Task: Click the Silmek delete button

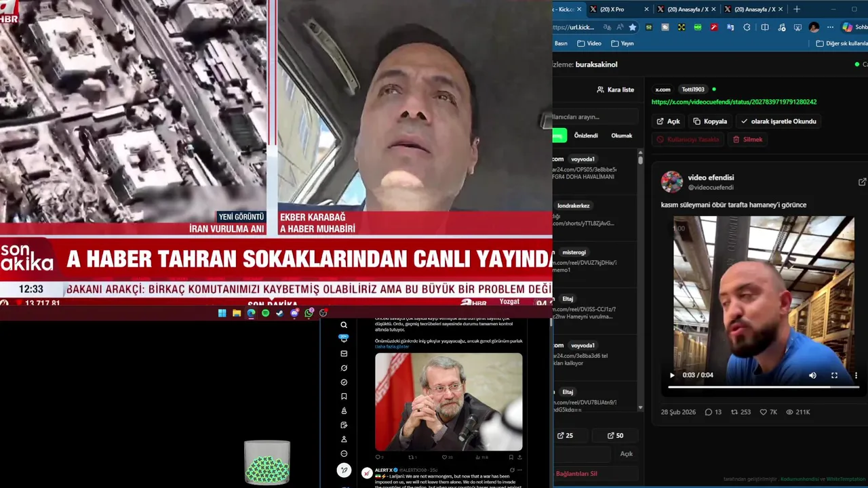Action: (x=748, y=139)
